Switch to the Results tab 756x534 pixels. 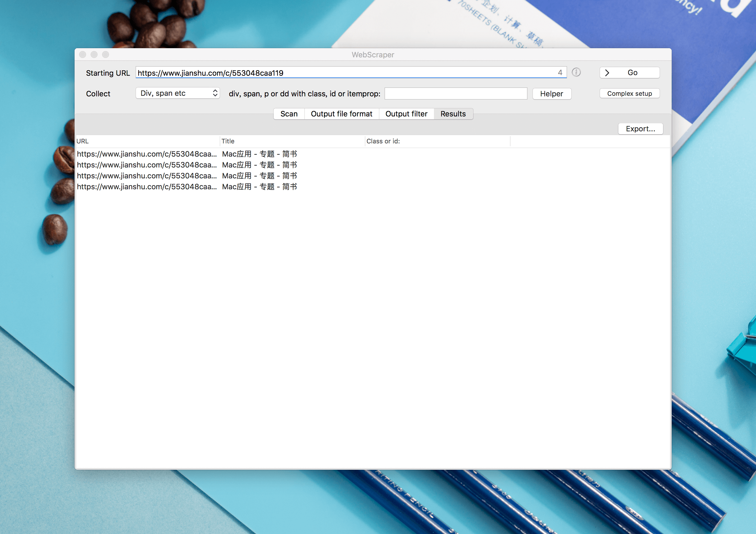pos(453,114)
